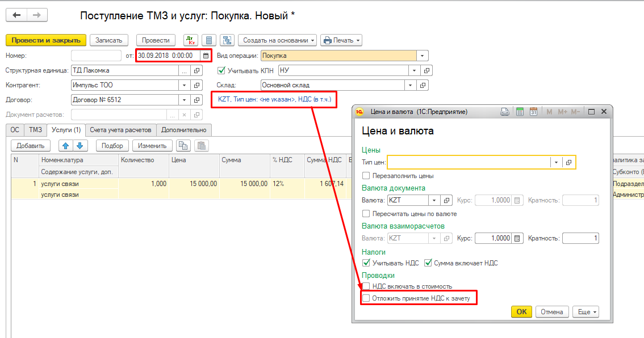Click the Изменить button

152,146
